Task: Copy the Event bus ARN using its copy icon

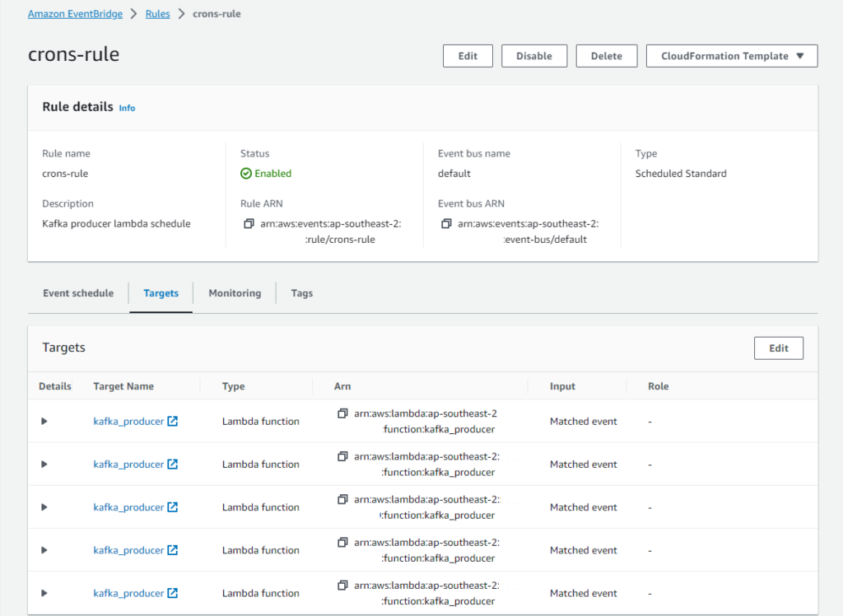Action: point(447,223)
